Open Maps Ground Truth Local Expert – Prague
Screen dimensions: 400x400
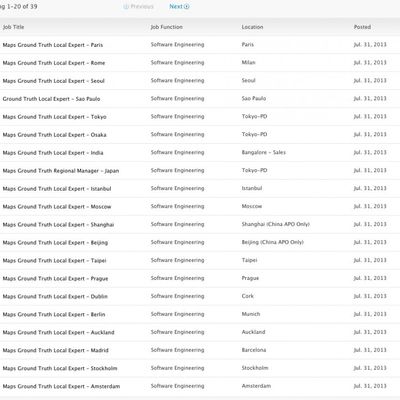click(x=55, y=279)
